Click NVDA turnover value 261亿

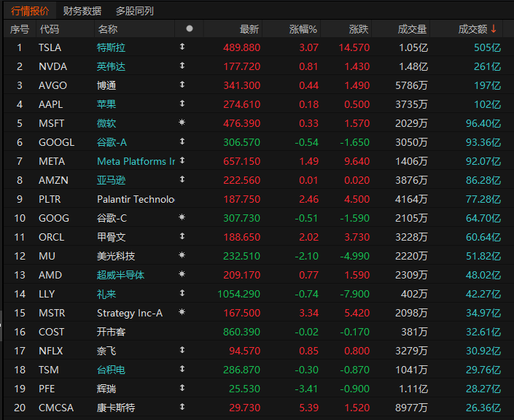tap(488, 66)
